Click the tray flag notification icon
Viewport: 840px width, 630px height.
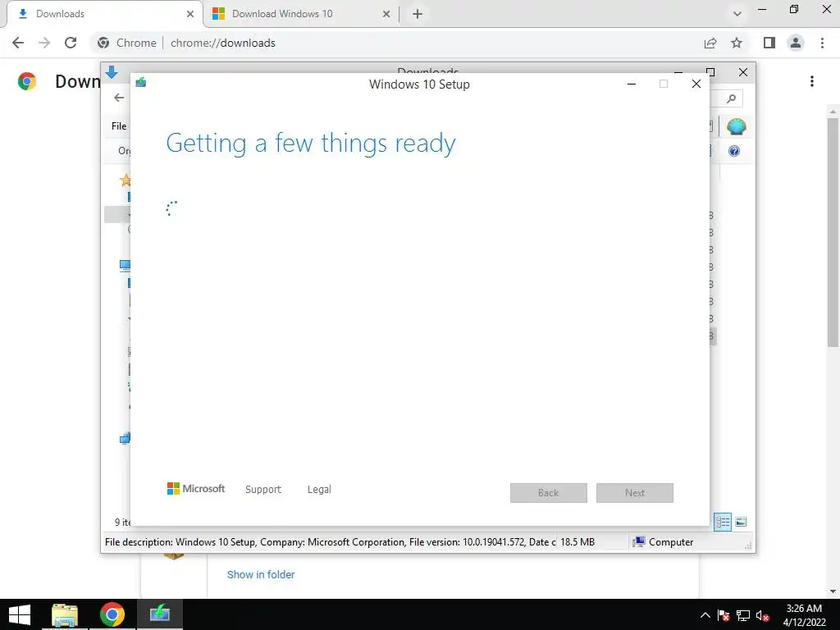coord(724,615)
